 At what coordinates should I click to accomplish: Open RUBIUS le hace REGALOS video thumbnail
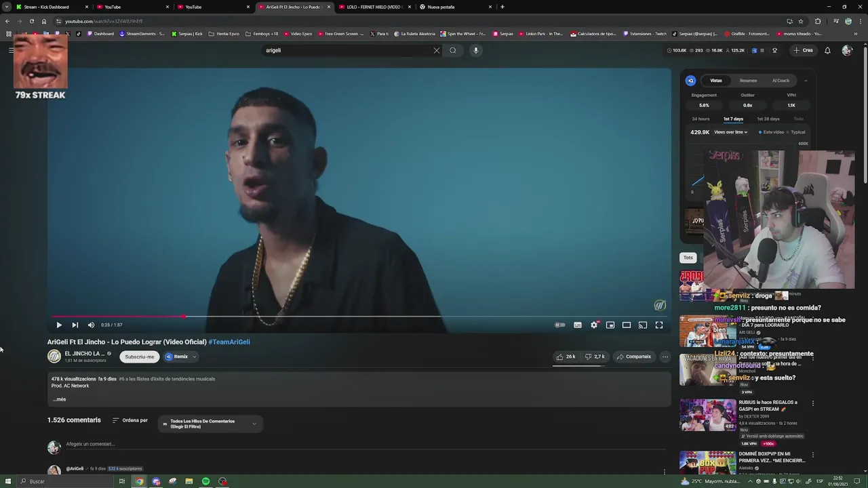tap(708, 415)
